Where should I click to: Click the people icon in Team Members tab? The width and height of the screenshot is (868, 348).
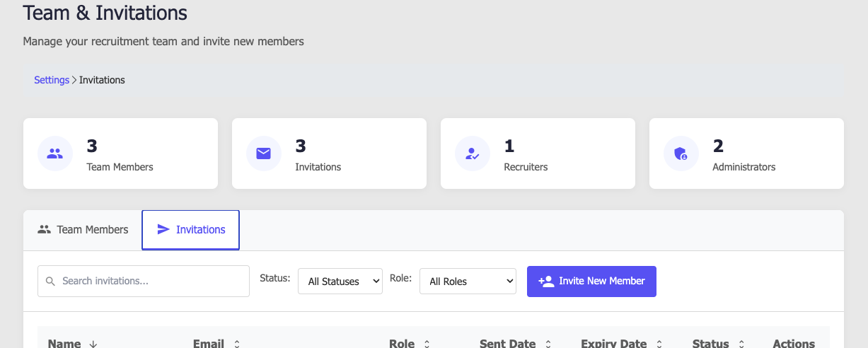click(x=45, y=229)
